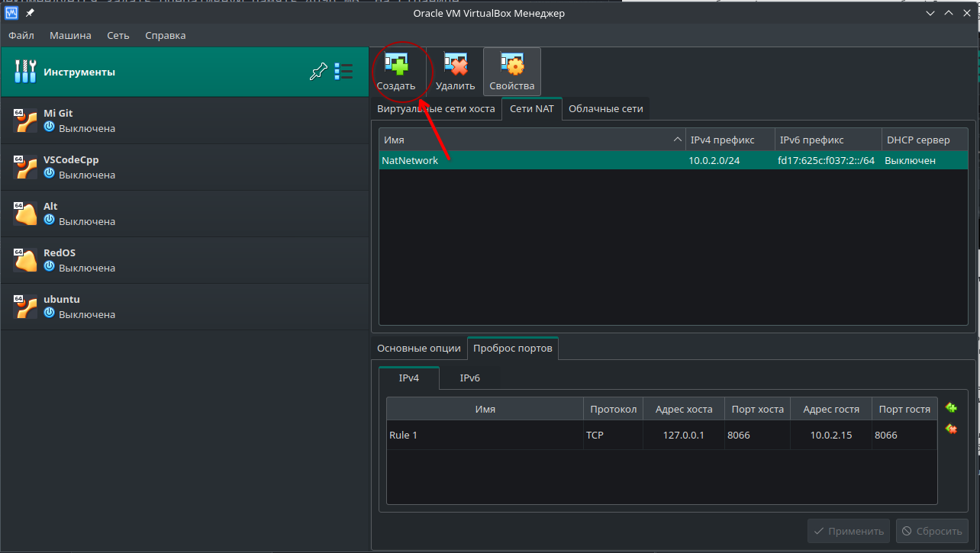Select the NatNetwork entry in the list

458,160
